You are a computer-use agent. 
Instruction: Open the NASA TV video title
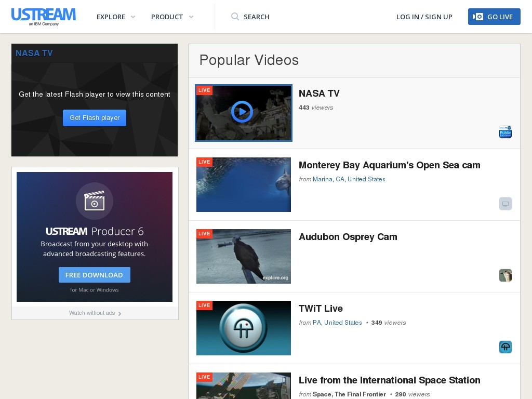coord(319,94)
